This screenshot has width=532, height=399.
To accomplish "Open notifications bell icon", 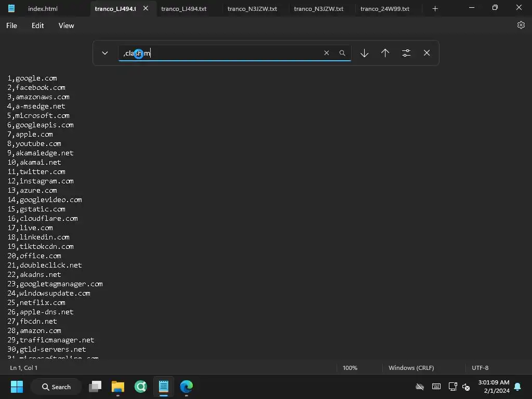I will (517, 387).
